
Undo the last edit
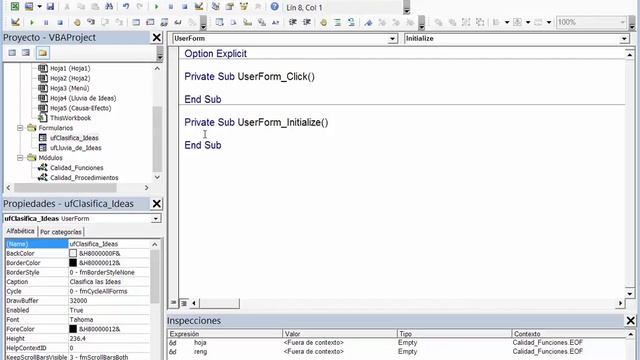pyautogui.click(x=126, y=7)
